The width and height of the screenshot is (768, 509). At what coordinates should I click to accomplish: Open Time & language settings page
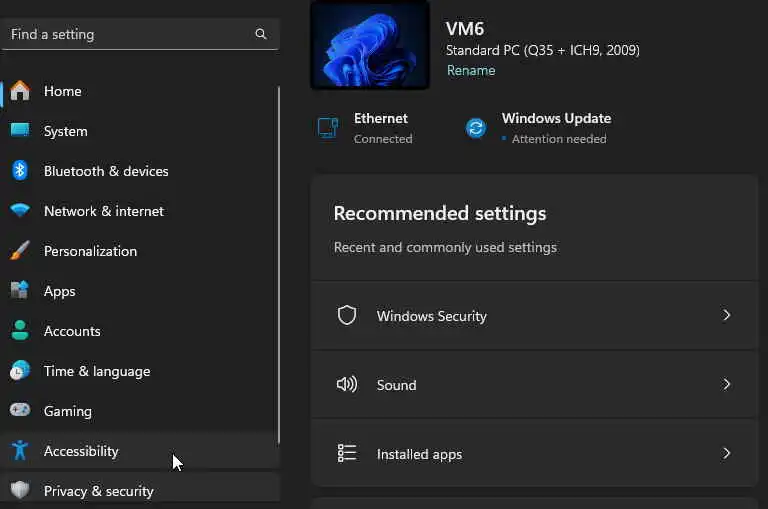click(96, 371)
